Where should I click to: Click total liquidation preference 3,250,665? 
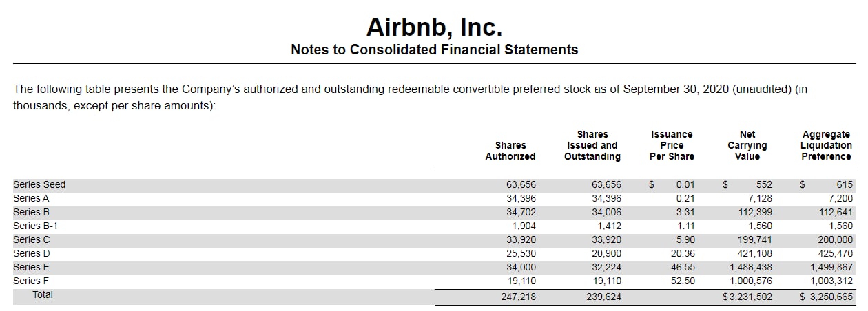click(x=826, y=297)
